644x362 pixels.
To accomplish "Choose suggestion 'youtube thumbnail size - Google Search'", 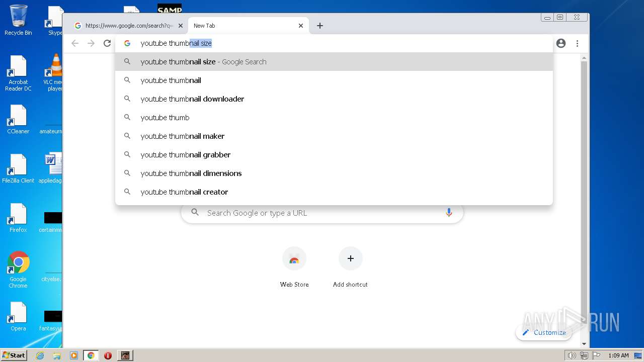I will point(334,62).
